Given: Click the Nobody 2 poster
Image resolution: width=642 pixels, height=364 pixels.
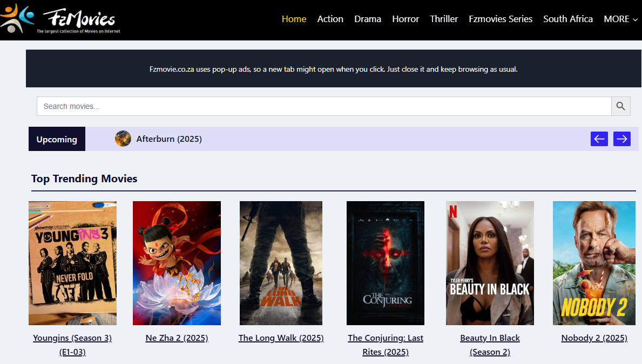Looking at the screenshot, I should coord(594,263).
